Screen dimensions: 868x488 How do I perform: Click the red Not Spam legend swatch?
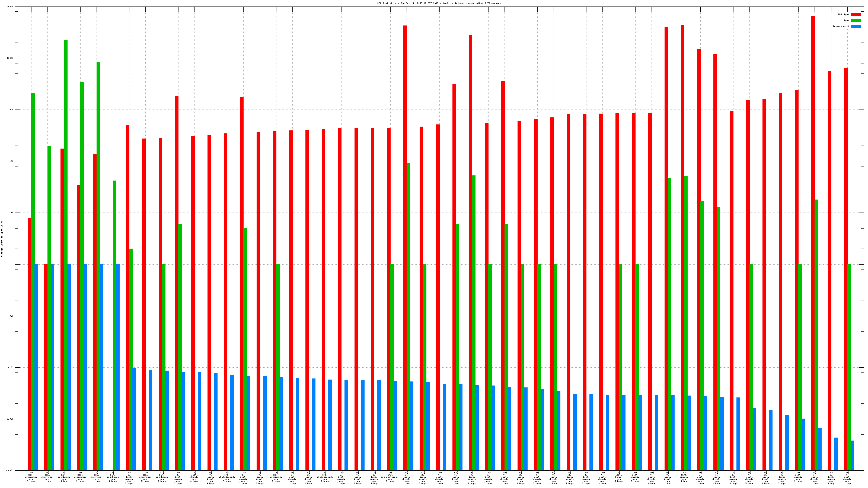click(x=856, y=14)
